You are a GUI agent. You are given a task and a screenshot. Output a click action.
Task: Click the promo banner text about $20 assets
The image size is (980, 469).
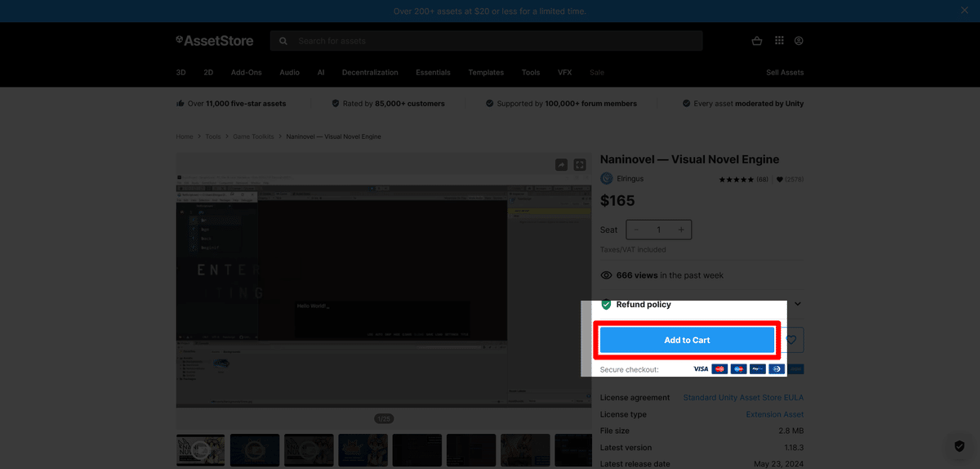click(490, 11)
